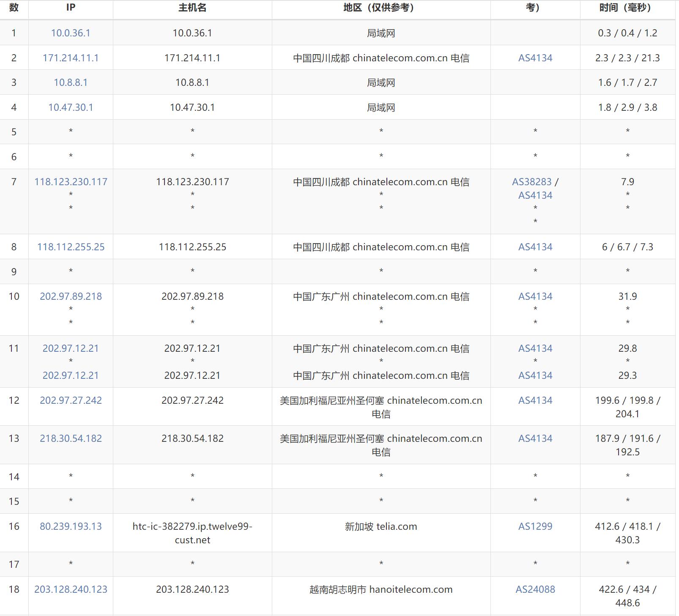The width and height of the screenshot is (679, 616).
Task: Select location text 新加坡 telia.com
Action: tap(381, 526)
